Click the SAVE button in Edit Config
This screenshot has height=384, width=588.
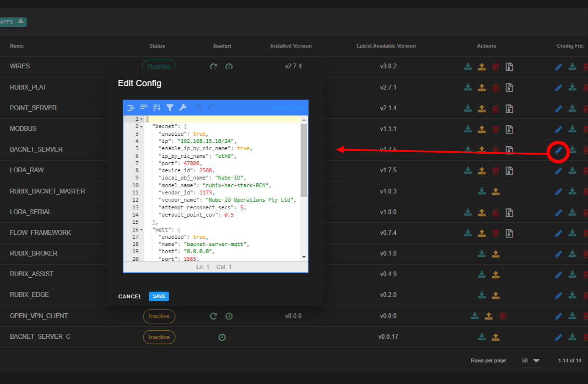coord(159,296)
